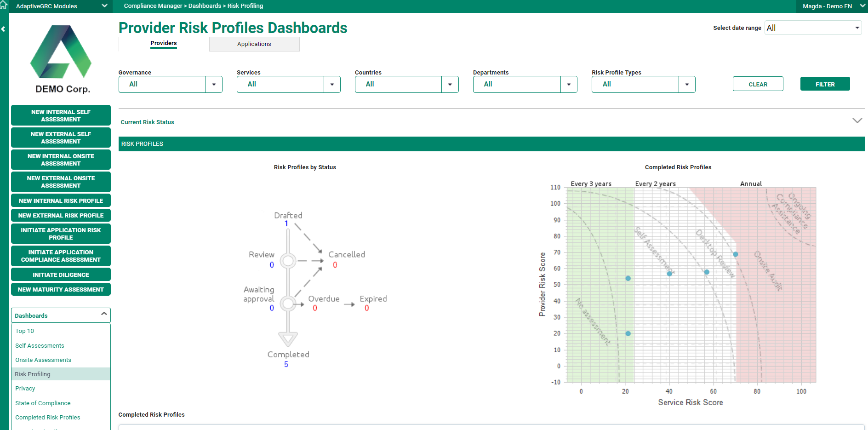Collapse the Dashboards menu section

tap(104, 315)
